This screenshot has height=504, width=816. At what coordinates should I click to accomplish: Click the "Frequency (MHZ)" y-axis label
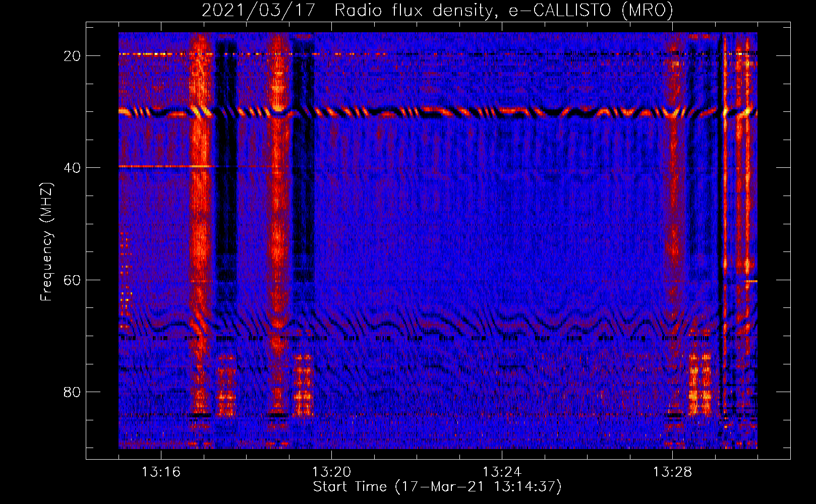pyautogui.click(x=46, y=242)
